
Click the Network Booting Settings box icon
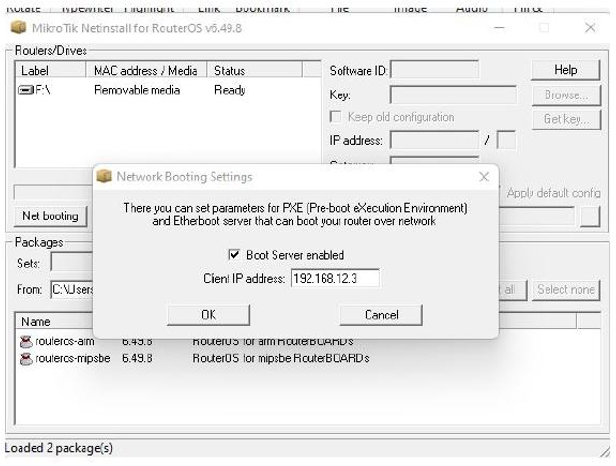(104, 176)
